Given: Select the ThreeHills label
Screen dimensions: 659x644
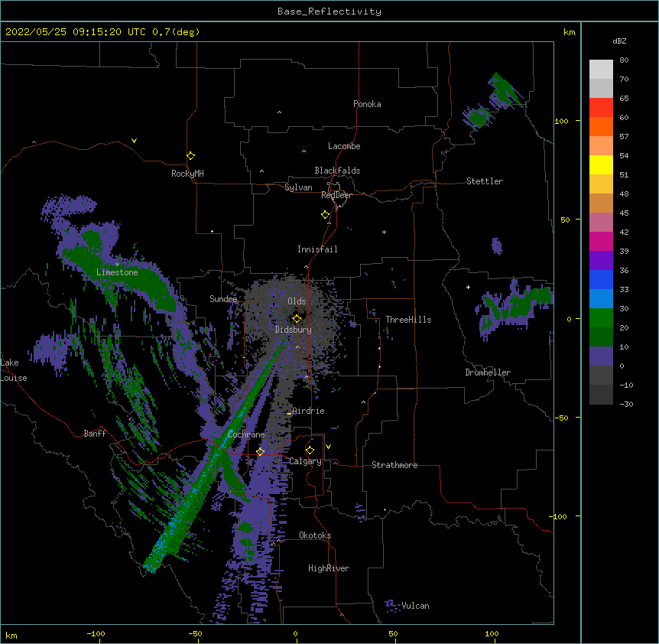Looking at the screenshot, I should (x=408, y=320).
